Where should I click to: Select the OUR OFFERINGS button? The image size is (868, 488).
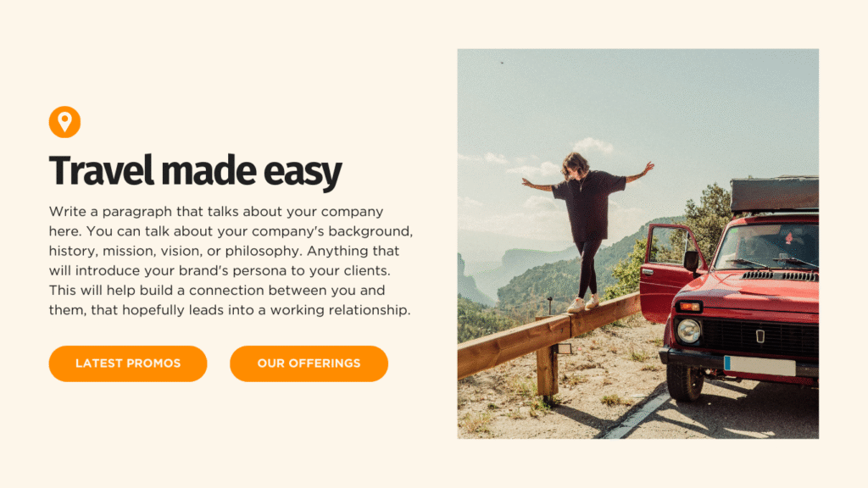point(309,363)
